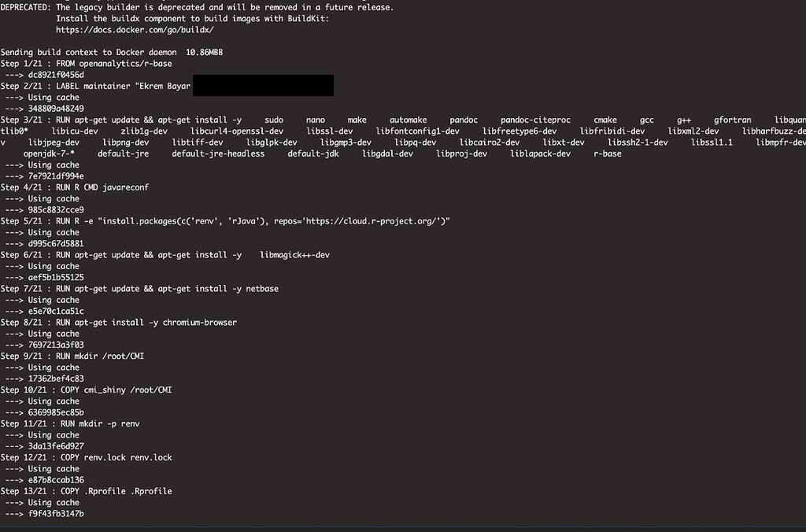806x532 pixels.
Task: Click the hash 3da13fe6d927 under Step 11
Action: click(56, 446)
